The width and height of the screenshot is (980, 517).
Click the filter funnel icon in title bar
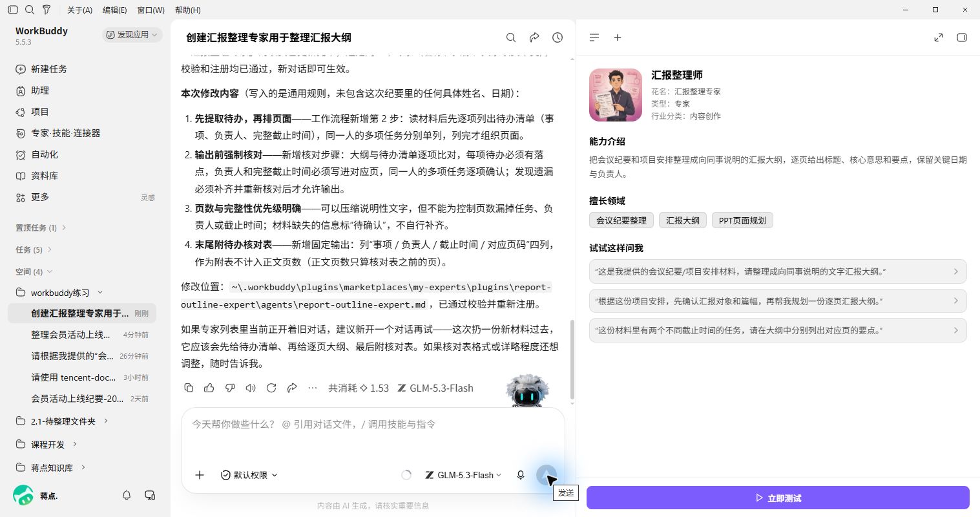tap(47, 10)
